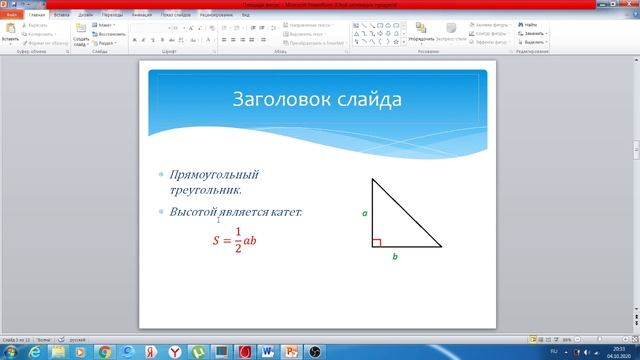The width and height of the screenshot is (640, 360).
Task: Justify text in paragraph group
Action: coord(252,40)
